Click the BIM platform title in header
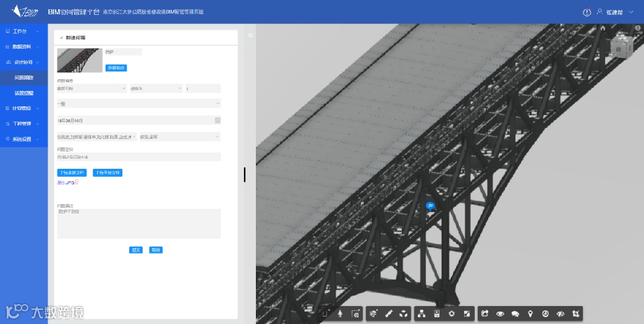Image resolution: width=644 pixels, height=324 pixels. [74, 12]
